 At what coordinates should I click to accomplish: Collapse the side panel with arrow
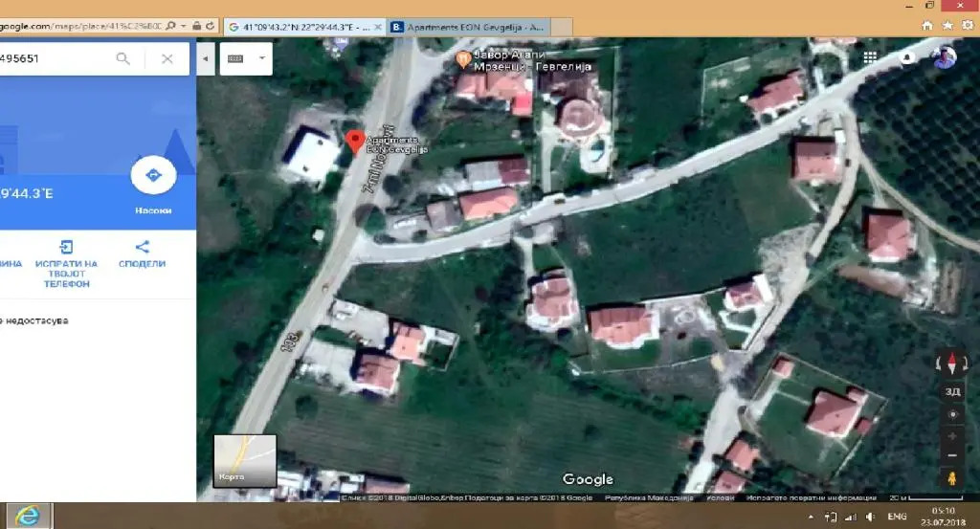click(206, 58)
